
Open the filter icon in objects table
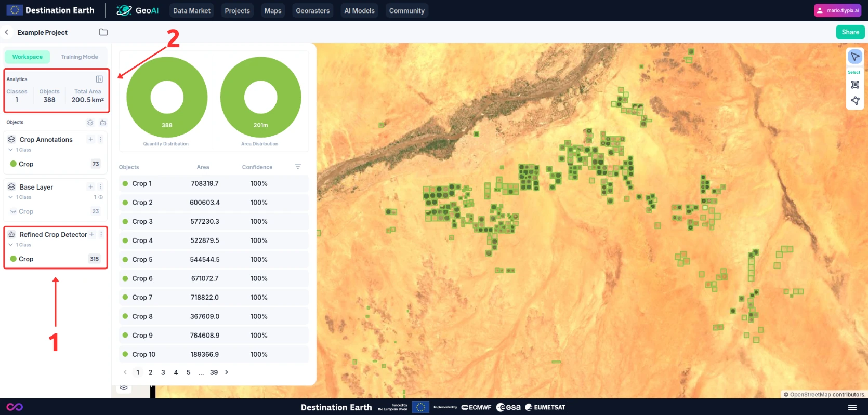(298, 167)
